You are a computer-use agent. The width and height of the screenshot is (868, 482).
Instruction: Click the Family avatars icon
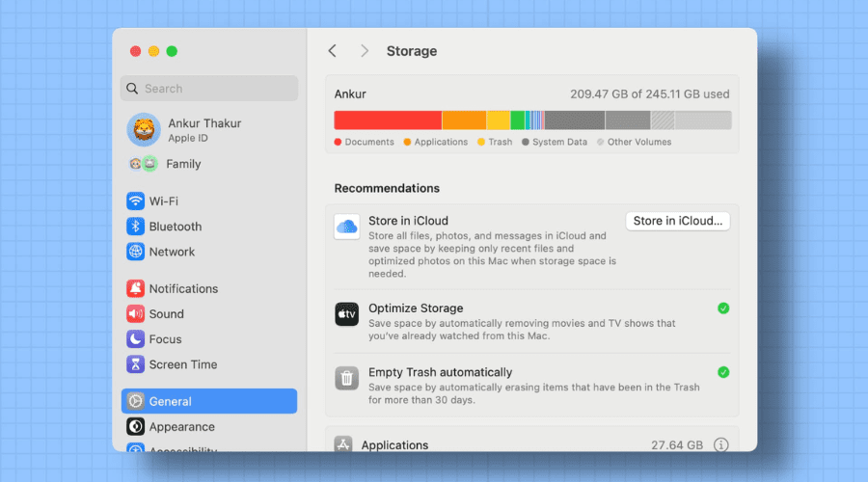(144, 164)
